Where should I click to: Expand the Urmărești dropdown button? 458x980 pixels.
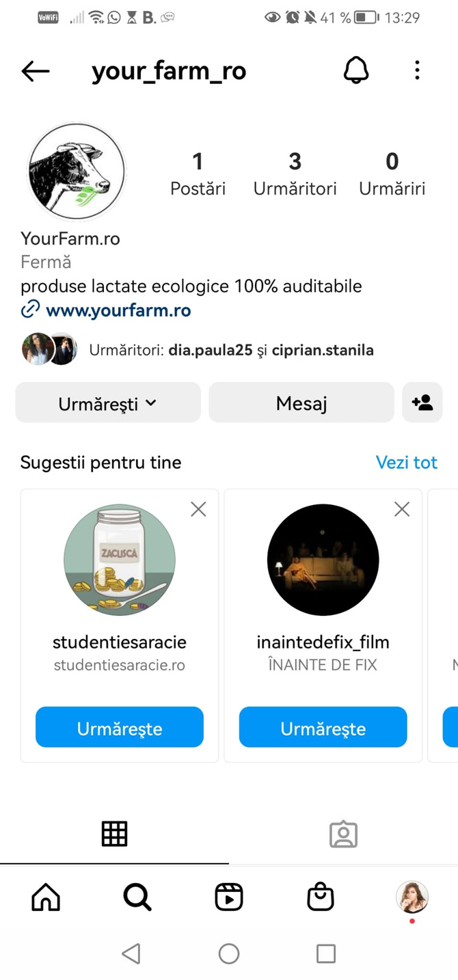[x=108, y=403]
